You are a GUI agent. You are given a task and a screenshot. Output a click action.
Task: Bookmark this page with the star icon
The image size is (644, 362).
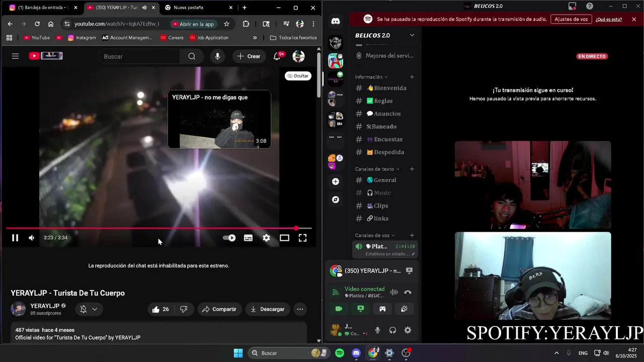[x=226, y=24]
